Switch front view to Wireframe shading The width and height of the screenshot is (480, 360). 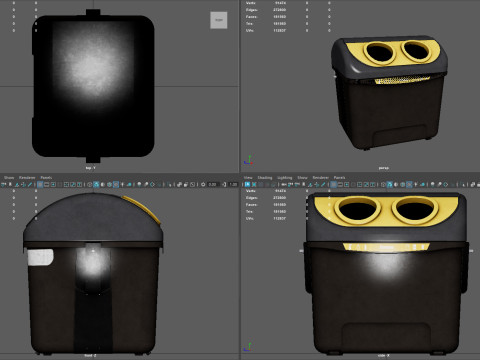click(x=90, y=184)
